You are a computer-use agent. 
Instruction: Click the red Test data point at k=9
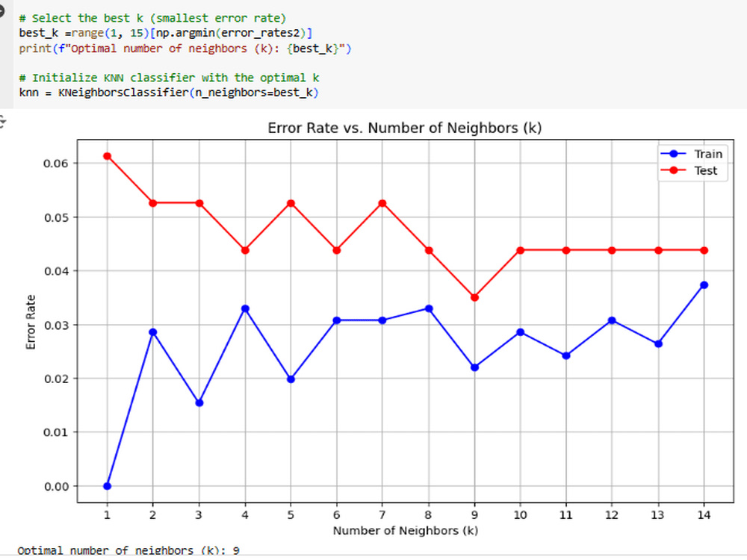point(474,297)
